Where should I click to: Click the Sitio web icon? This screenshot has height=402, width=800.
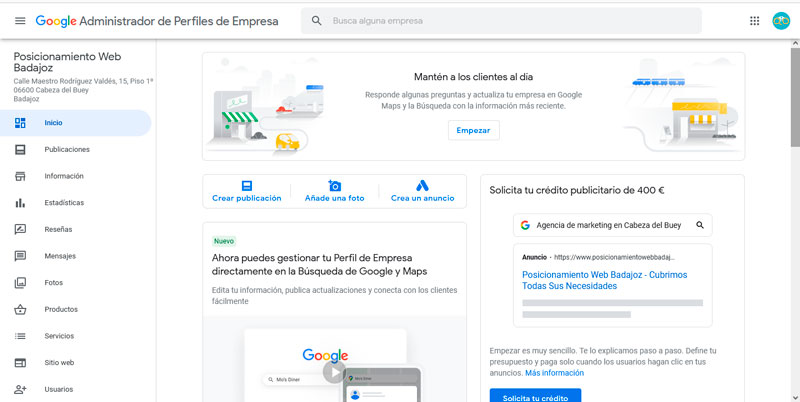point(20,363)
